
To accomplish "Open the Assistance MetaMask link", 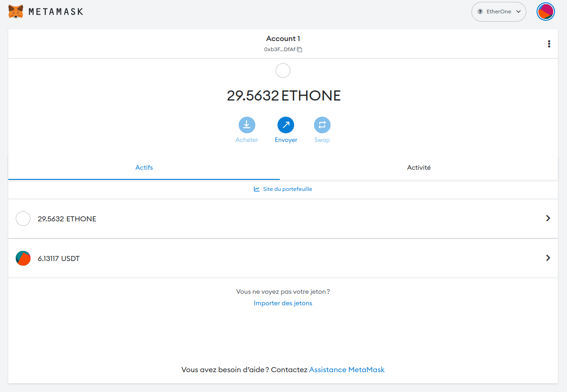I will pos(347,369).
